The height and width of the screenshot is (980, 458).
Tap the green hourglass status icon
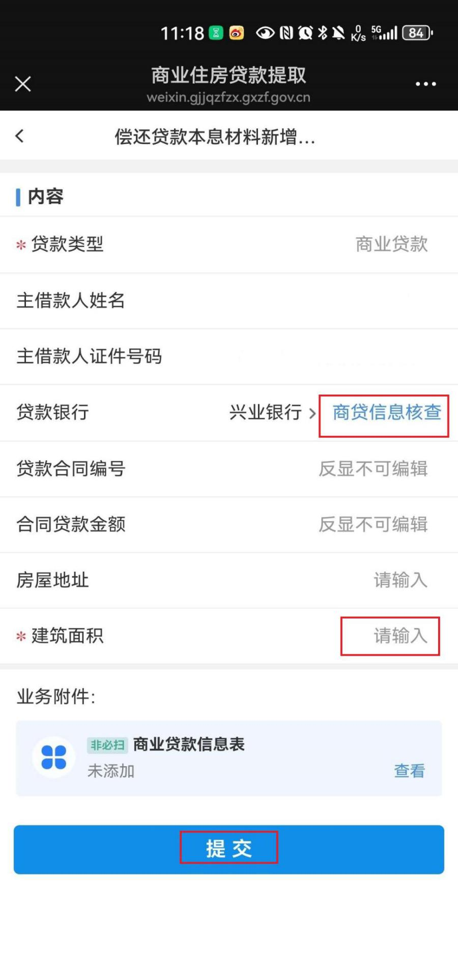click(216, 33)
